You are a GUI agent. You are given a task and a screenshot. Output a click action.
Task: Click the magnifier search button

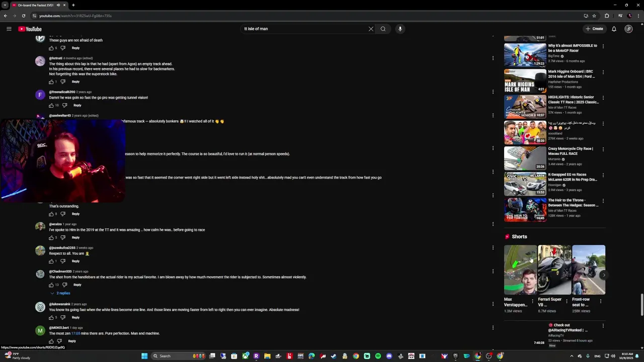click(383, 29)
